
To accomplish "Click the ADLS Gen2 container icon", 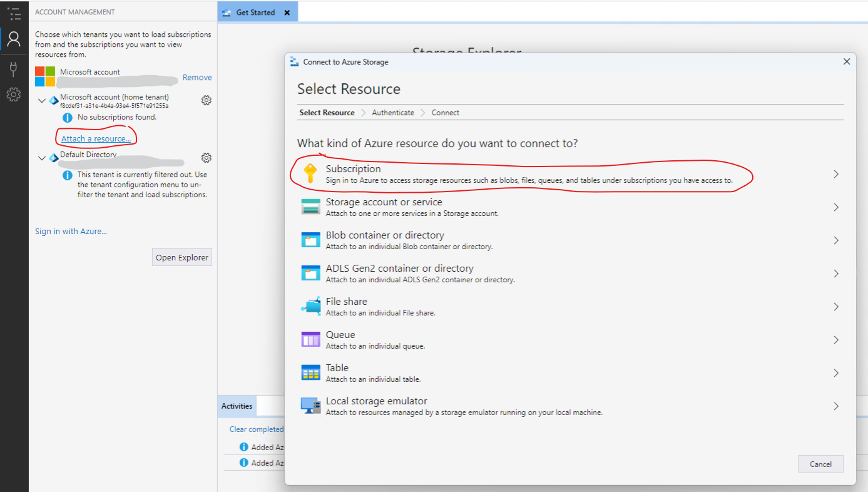I will 310,274.
